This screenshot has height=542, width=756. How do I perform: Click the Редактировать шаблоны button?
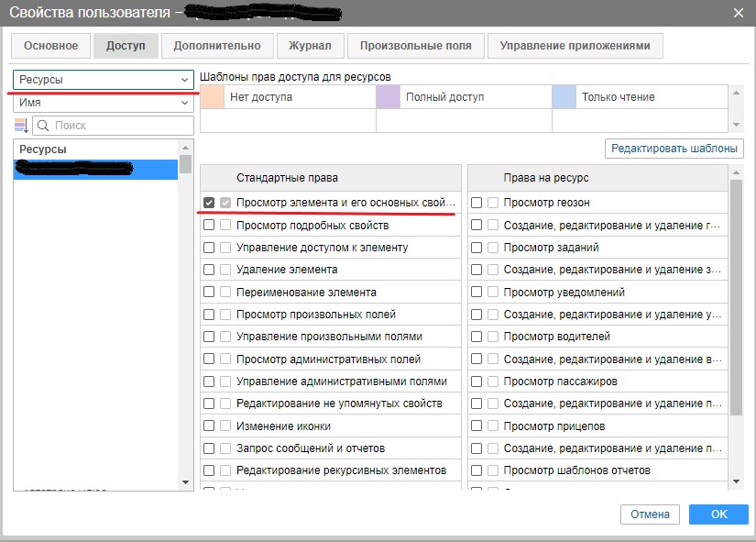pyautogui.click(x=674, y=149)
